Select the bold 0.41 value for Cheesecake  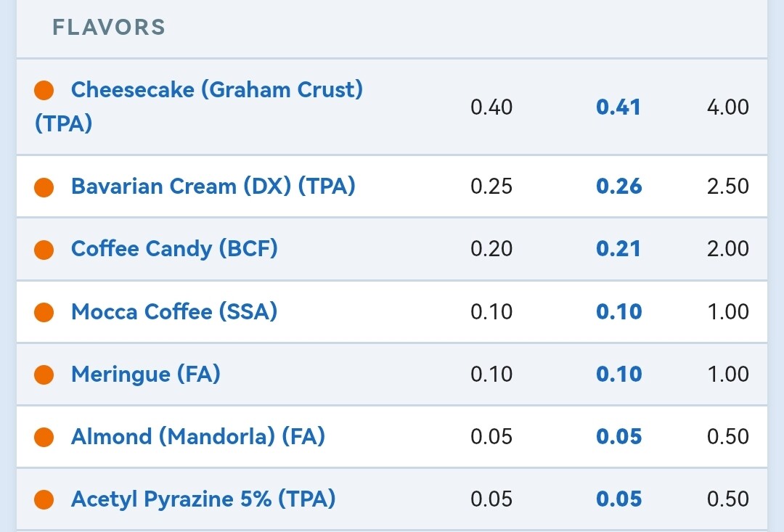tap(618, 107)
